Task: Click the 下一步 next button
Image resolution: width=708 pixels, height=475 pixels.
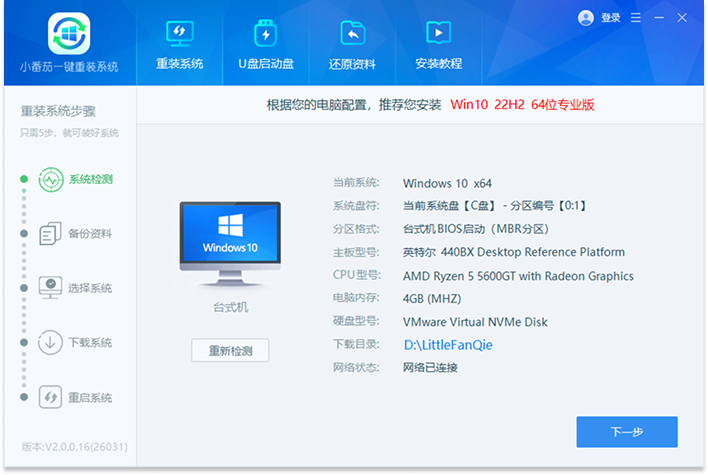Action: [x=627, y=432]
